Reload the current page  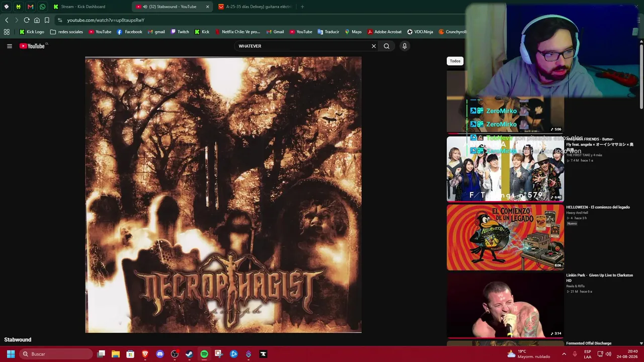click(x=27, y=20)
